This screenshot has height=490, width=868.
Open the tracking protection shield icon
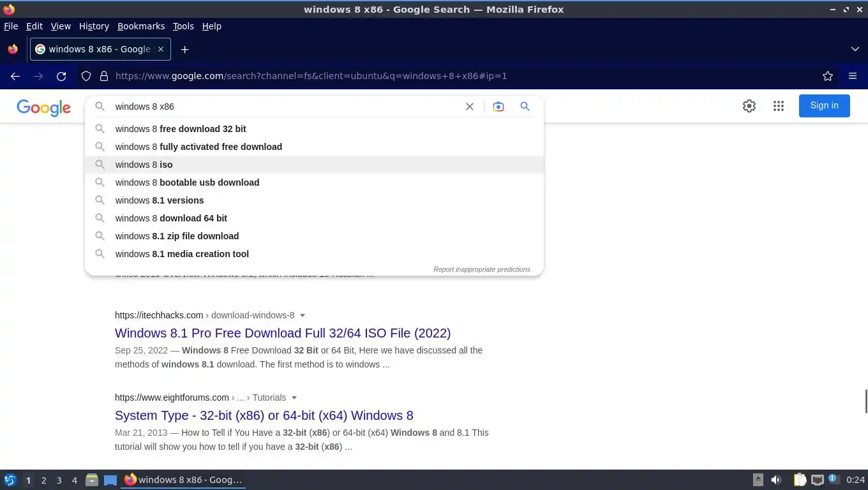coord(86,76)
